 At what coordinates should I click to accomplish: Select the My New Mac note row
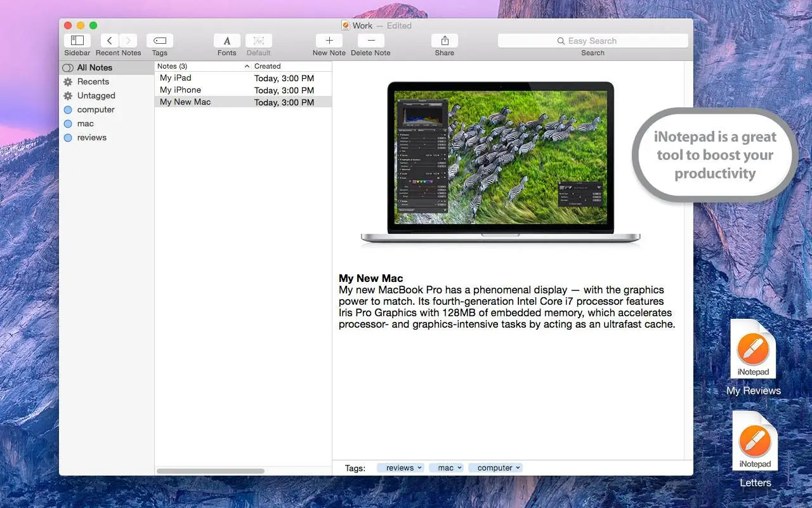point(243,102)
